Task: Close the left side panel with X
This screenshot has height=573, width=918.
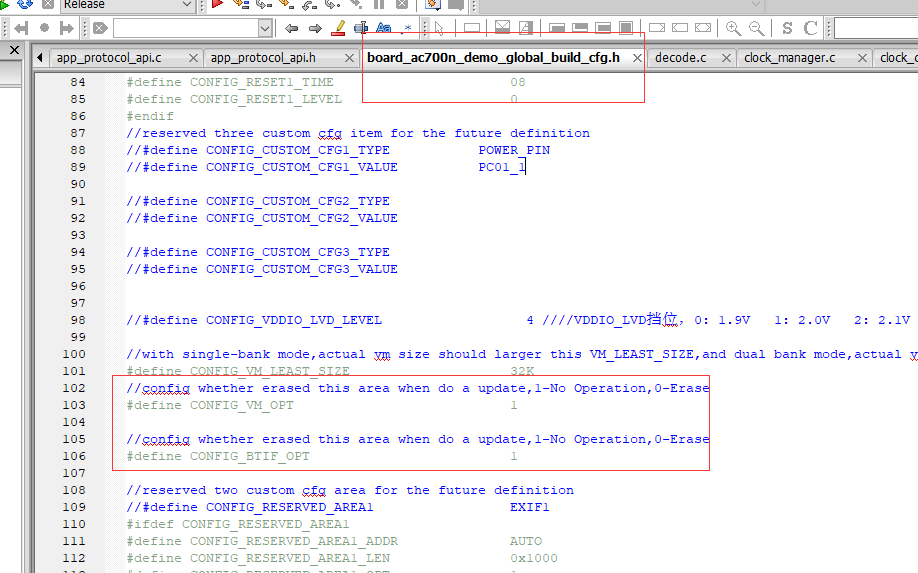Action: [x=15, y=50]
